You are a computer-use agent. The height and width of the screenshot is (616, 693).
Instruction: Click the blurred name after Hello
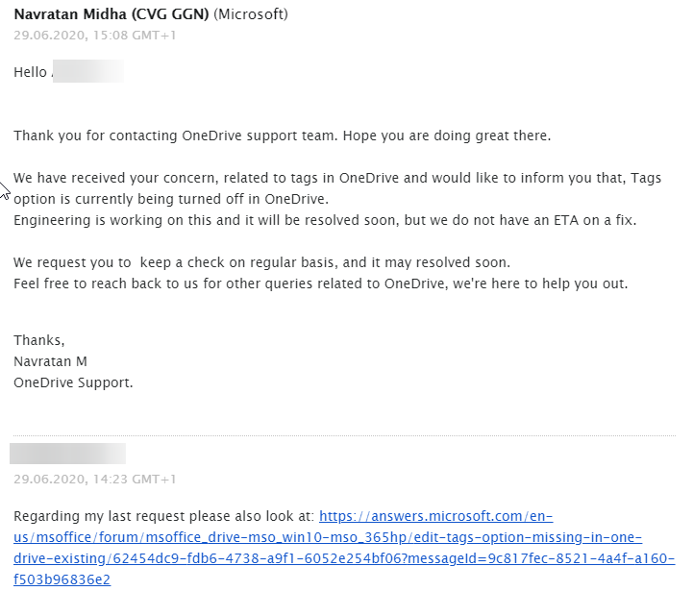click(x=87, y=72)
